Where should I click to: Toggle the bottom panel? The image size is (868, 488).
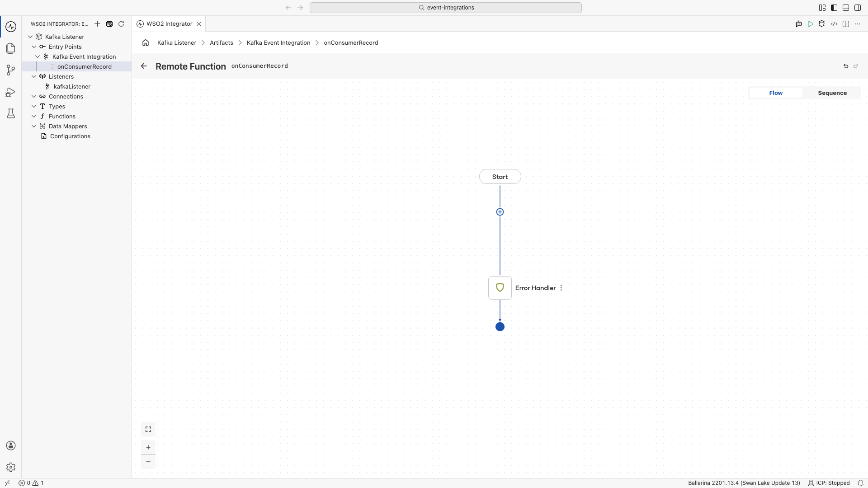point(846,8)
